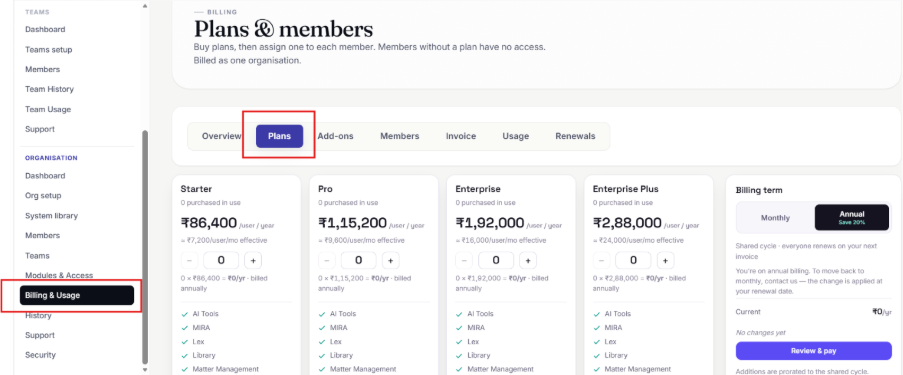This screenshot has height=375, width=903.
Task: Add one Enterprise Plus seat with plus
Action: 665,260
